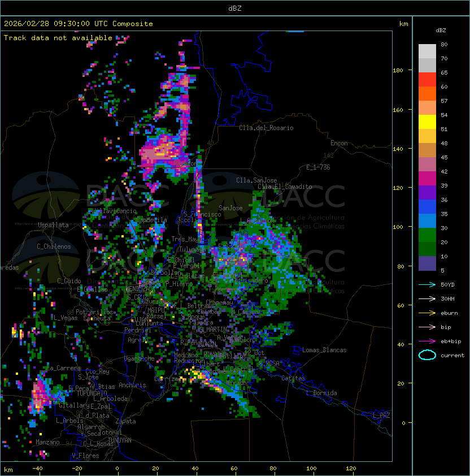Select the magenta eb+bip arrow icon
Image resolution: width=470 pixels, height=476 pixels.
(427, 341)
